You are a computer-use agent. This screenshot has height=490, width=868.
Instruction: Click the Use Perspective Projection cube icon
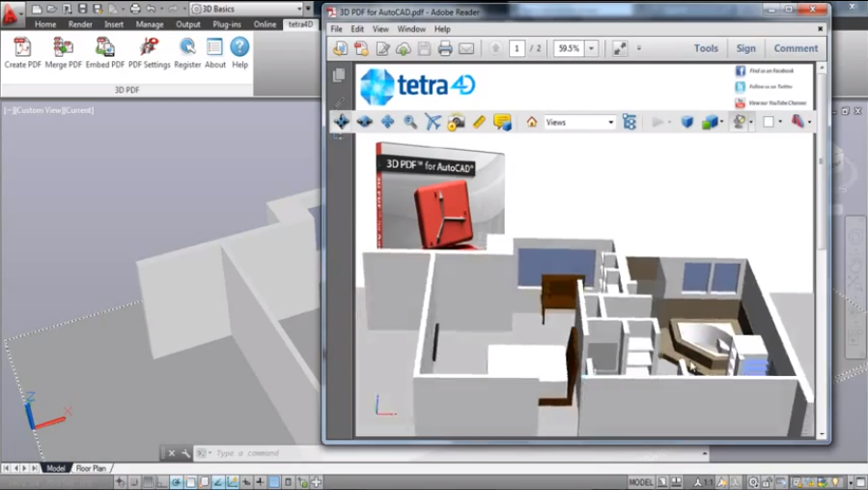[687, 122]
